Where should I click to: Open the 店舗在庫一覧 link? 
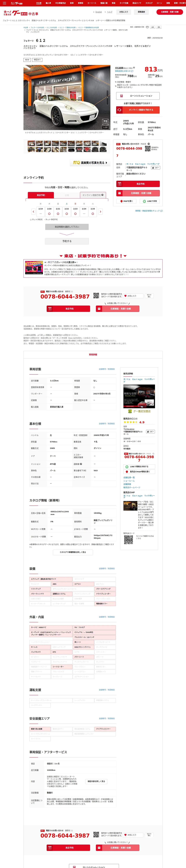pos(129,477)
